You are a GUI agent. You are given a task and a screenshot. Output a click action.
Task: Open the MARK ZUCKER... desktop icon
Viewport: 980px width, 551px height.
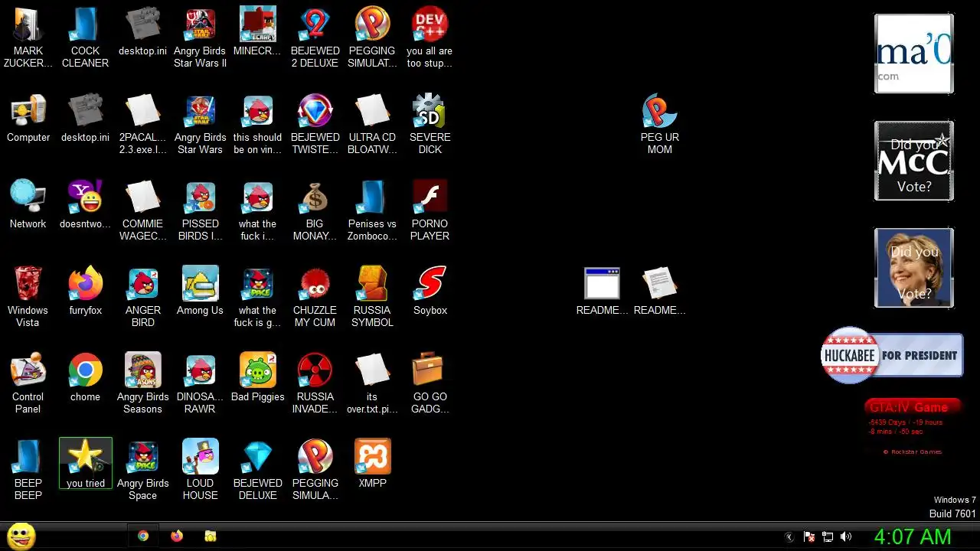coord(28,37)
